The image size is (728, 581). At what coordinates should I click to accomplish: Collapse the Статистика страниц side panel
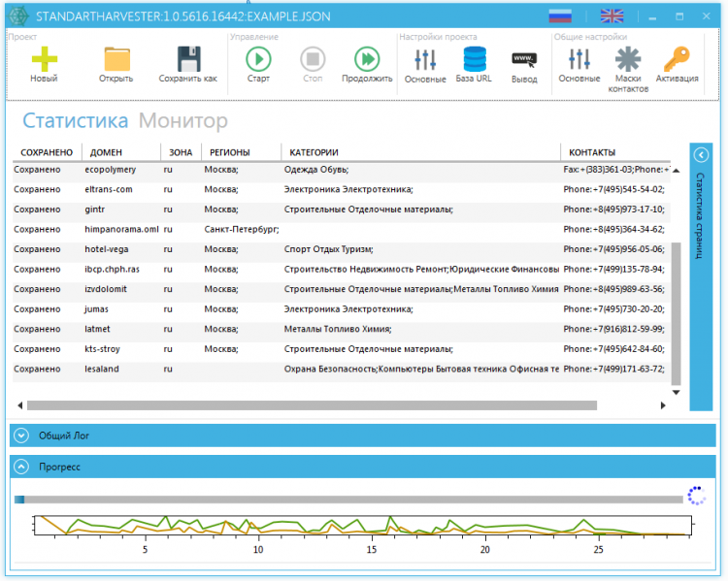pyautogui.click(x=702, y=155)
